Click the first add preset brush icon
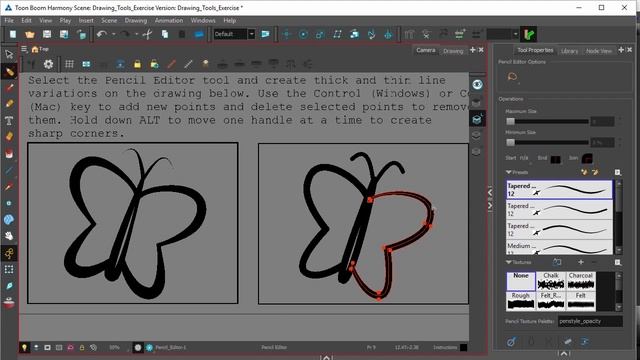Screen dimensions: 640x360 coord(584,172)
